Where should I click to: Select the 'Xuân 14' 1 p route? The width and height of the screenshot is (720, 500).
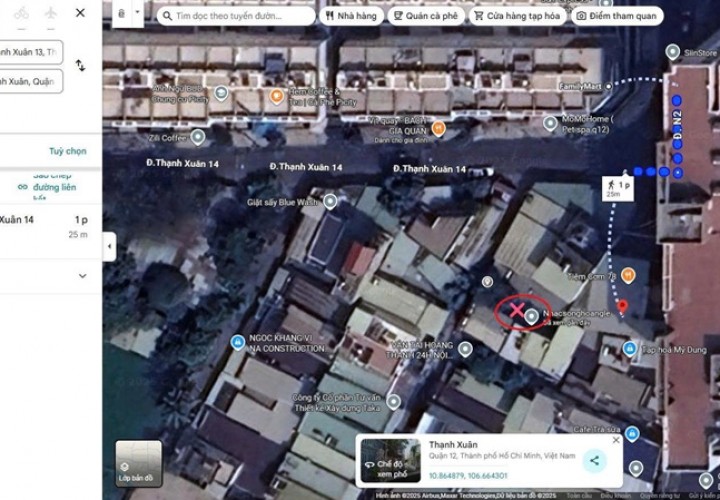click(51, 227)
